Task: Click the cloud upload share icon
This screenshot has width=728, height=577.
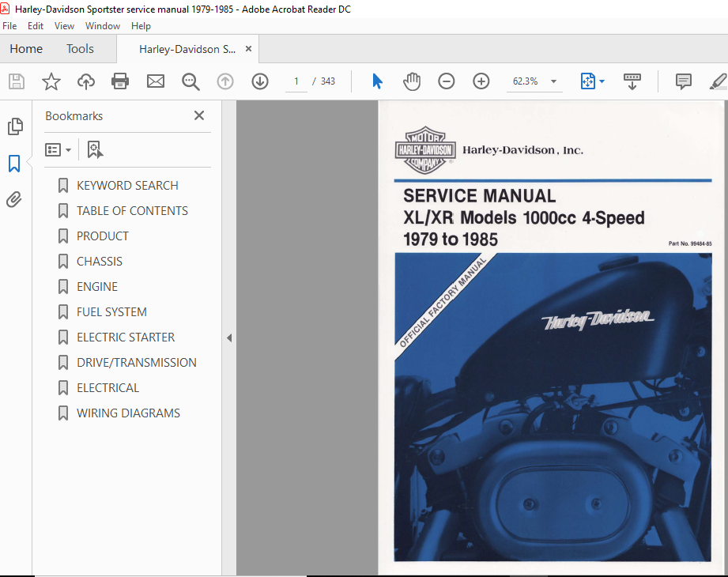Action: [86, 81]
